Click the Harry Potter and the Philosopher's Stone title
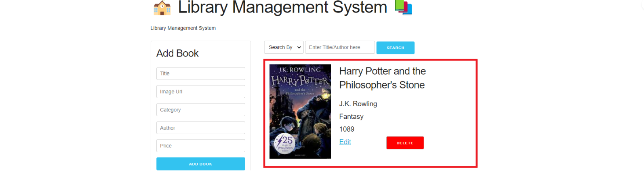 382,78
